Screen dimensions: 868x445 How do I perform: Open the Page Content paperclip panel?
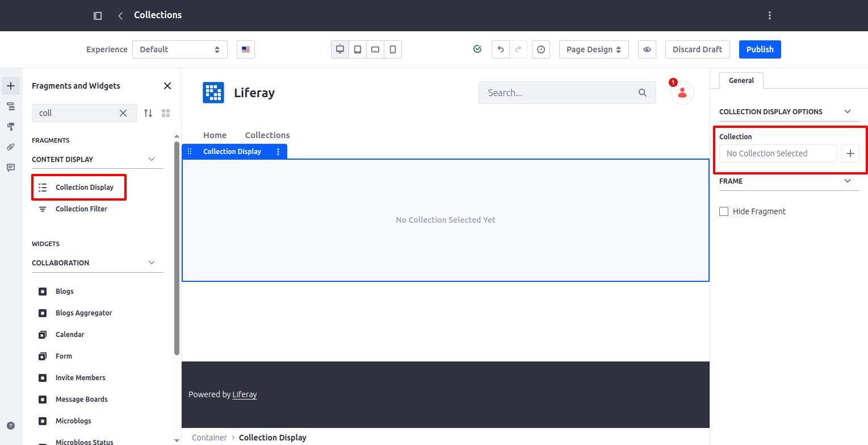click(10, 147)
